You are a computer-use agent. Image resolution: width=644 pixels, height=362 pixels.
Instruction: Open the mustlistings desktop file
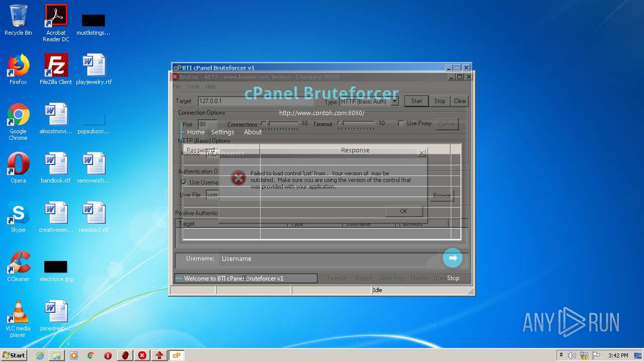coord(94,24)
